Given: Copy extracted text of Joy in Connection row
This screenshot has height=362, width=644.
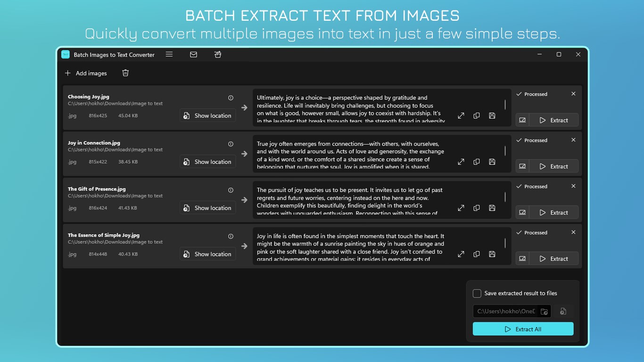Looking at the screenshot, I should click(477, 162).
